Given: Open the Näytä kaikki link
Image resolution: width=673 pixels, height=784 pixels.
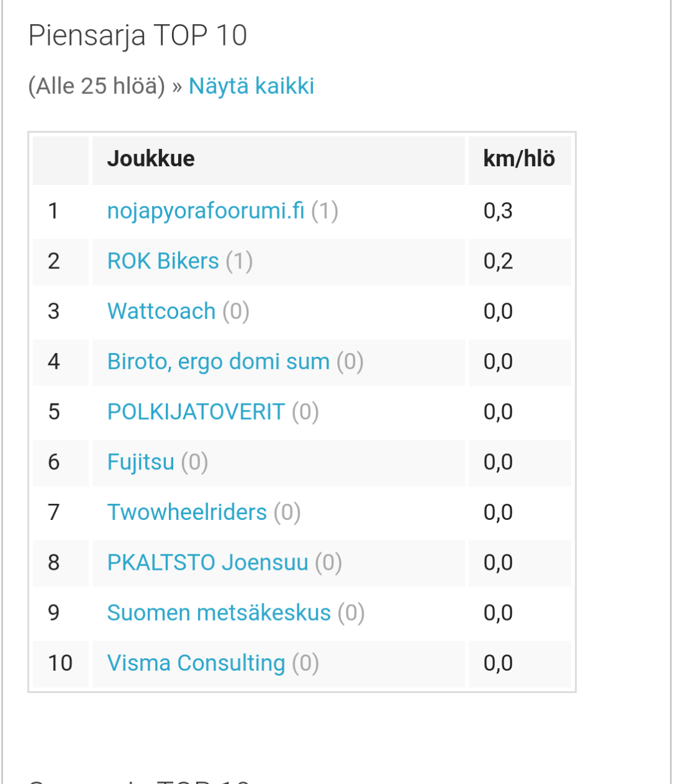Looking at the screenshot, I should [251, 86].
